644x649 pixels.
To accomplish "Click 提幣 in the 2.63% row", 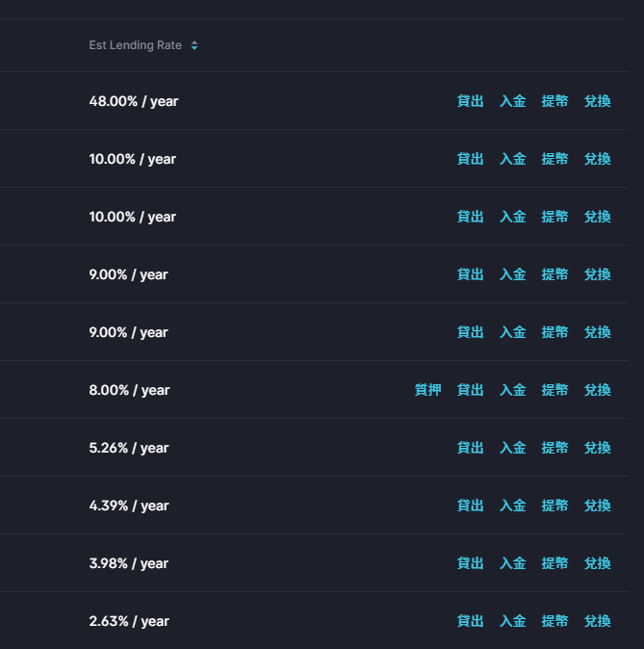I will coord(555,621).
